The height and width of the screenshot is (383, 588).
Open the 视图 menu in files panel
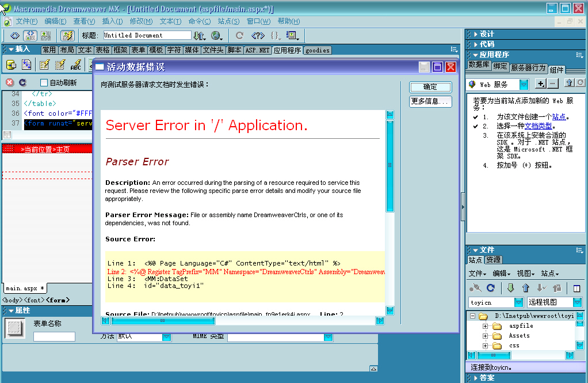[x=525, y=274]
